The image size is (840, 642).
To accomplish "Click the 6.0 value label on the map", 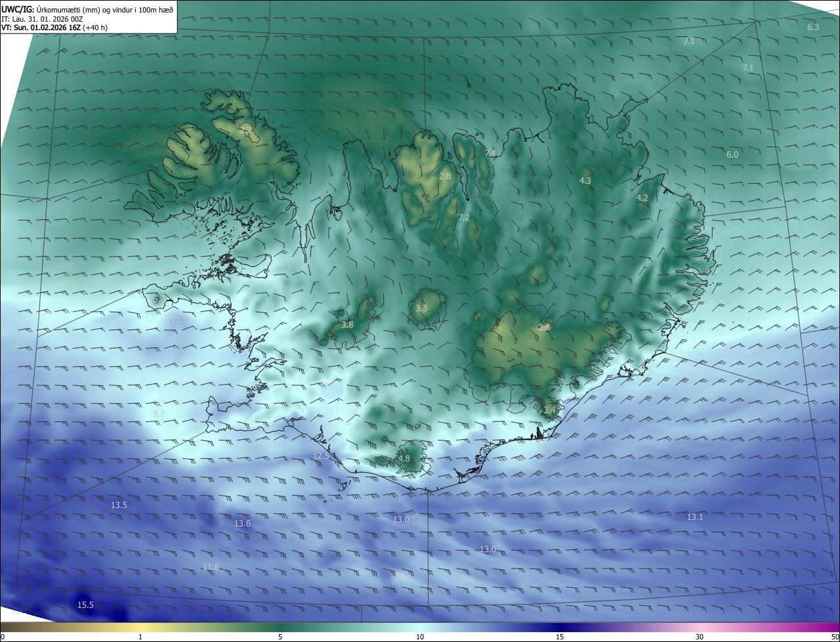I will point(732,155).
